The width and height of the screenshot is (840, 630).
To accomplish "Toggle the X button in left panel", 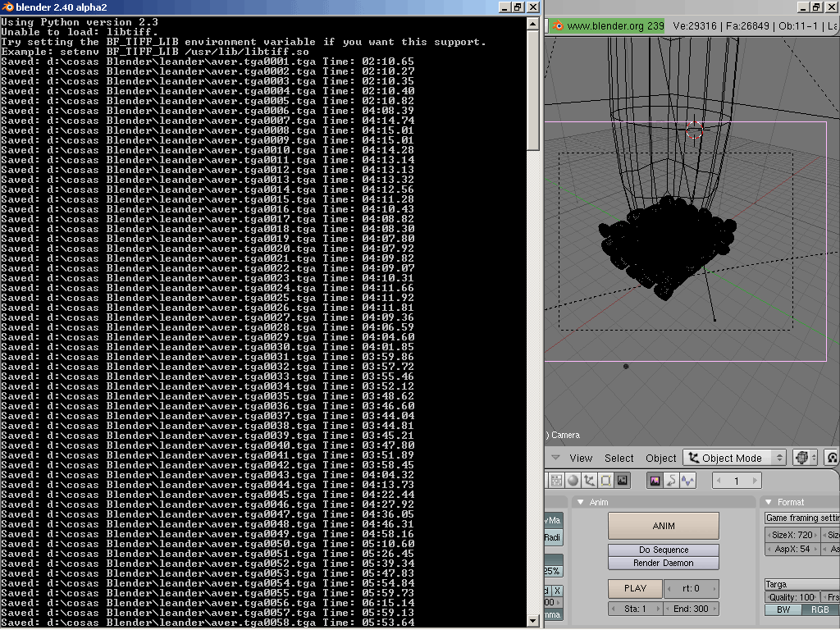I will point(557,591).
